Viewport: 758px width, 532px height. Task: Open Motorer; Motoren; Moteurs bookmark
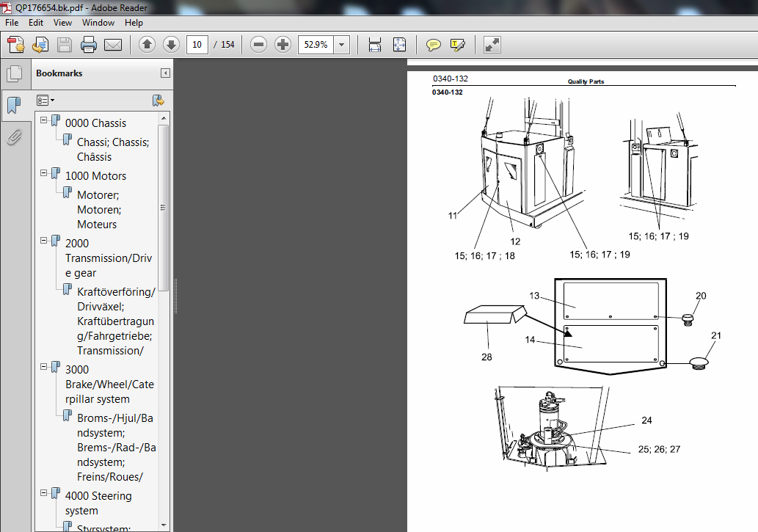(99, 209)
